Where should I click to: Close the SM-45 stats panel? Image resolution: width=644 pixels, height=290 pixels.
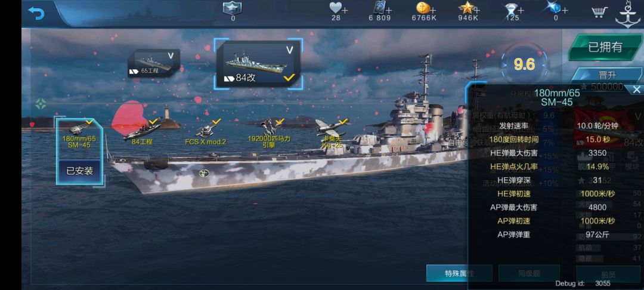click(636, 90)
